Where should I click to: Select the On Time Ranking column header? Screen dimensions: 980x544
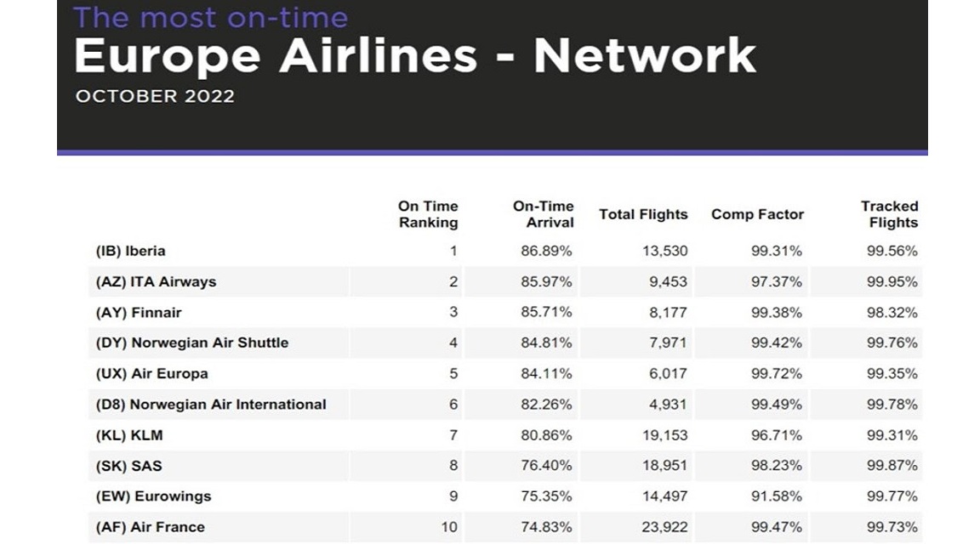pyautogui.click(x=428, y=214)
